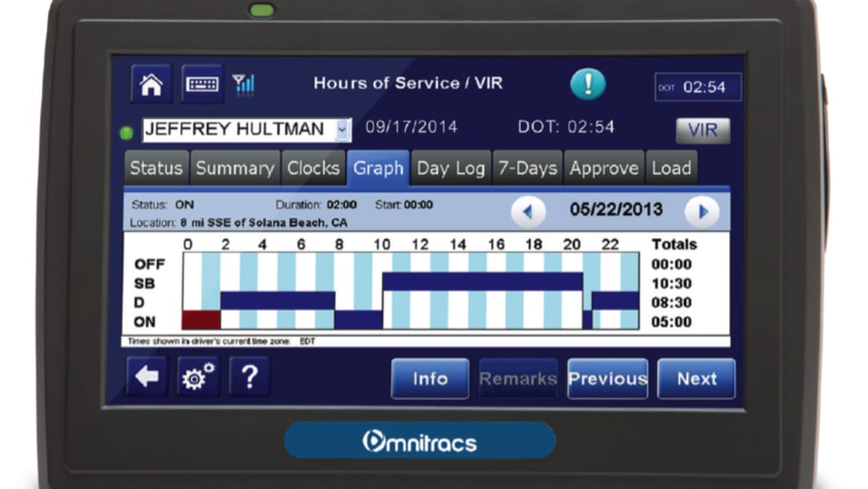The image size is (868, 489).
Task: Select the 7-Days tab
Action: 527,168
